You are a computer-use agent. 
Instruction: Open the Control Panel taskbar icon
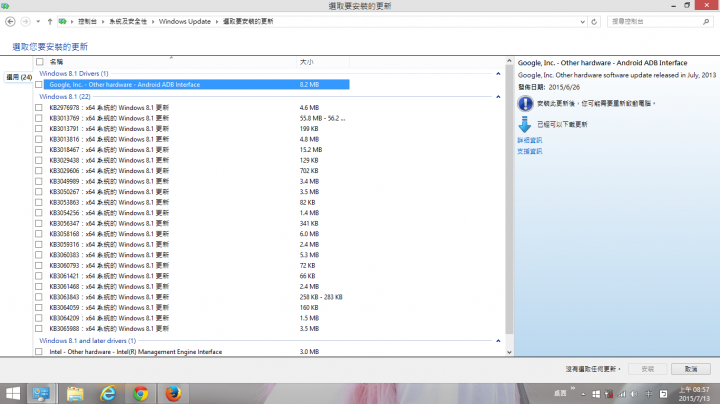41,393
